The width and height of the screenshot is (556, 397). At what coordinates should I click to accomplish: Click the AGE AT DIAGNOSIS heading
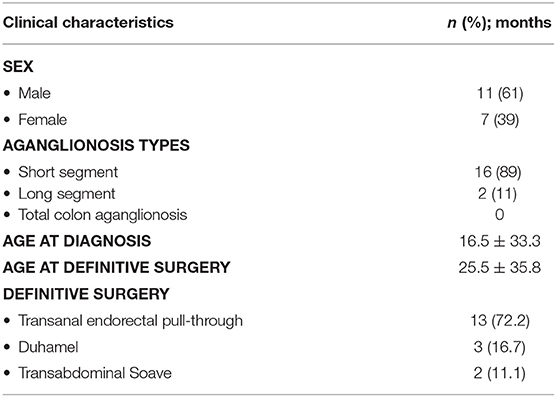pos(77,241)
